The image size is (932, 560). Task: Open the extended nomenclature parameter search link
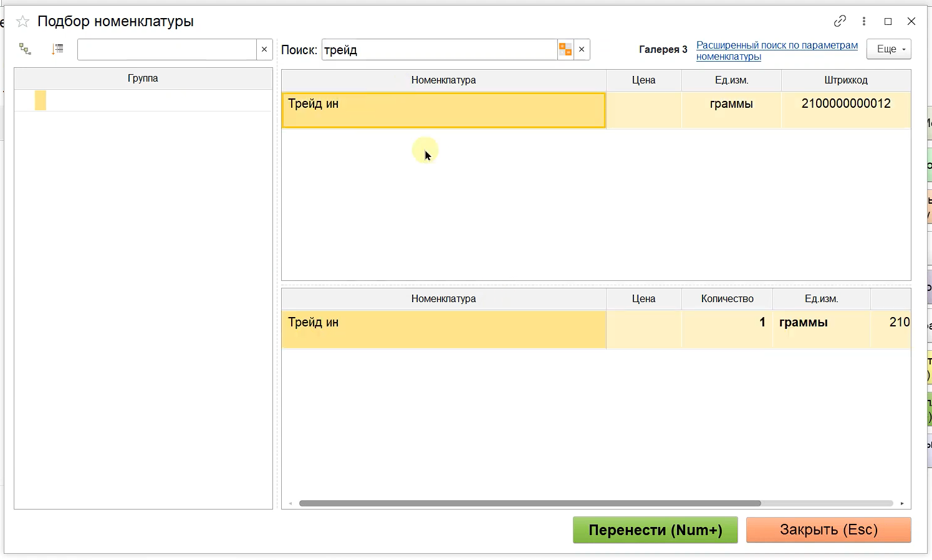coord(776,50)
